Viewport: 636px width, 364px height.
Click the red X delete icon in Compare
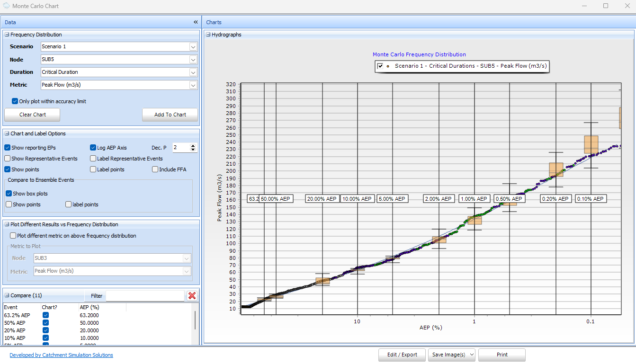pos(192,295)
